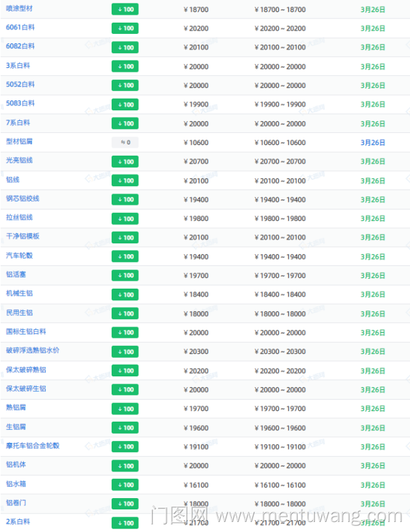The width and height of the screenshot is (410, 532).
Task: Click the gray ≈ 0 badge for 型材铝屑
Action: point(125,142)
